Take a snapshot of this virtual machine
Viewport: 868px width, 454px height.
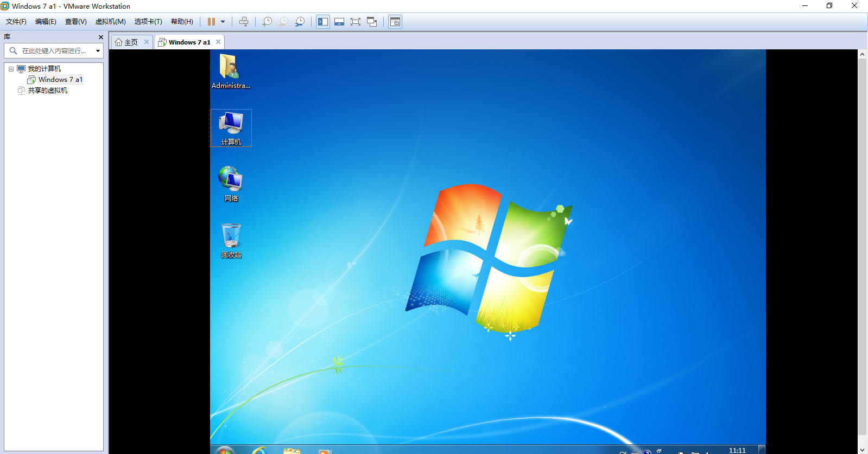[267, 22]
